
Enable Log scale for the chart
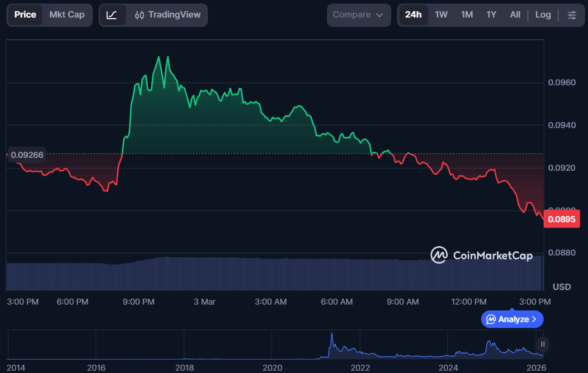tap(543, 15)
